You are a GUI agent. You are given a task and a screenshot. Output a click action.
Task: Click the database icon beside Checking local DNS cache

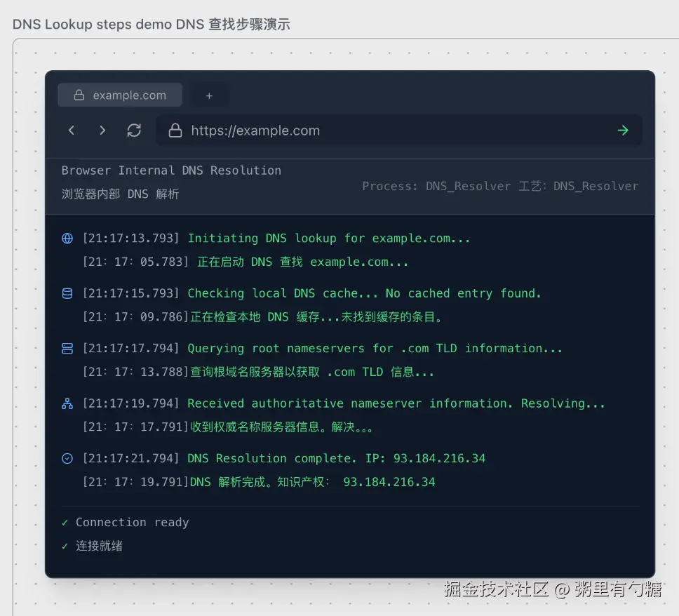[x=67, y=293]
